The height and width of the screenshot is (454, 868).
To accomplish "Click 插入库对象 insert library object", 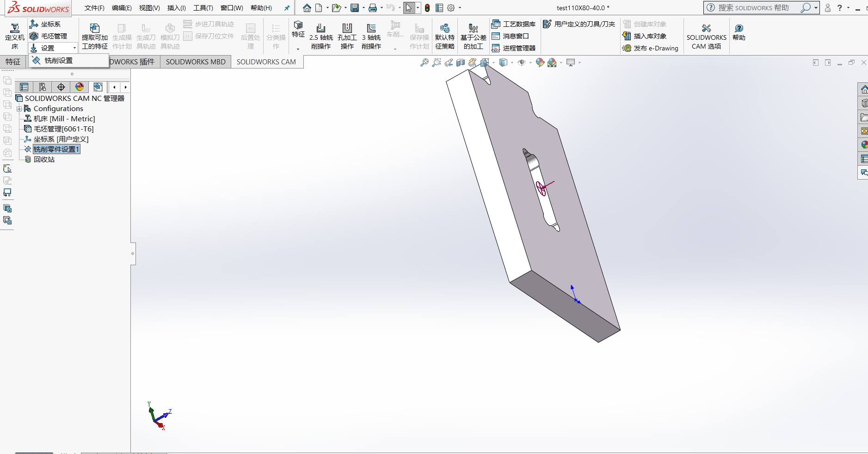I will (645, 36).
